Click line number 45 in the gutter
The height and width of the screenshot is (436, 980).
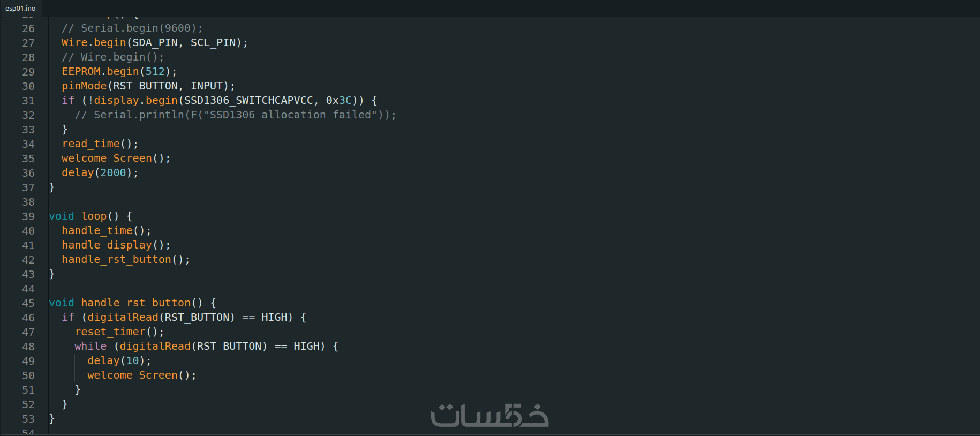tap(28, 303)
